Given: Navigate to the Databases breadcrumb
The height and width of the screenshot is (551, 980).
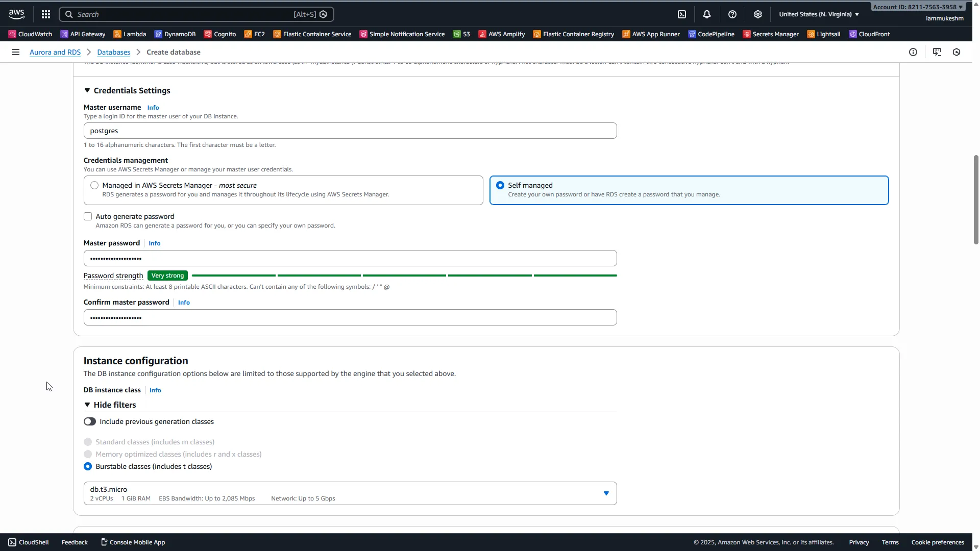Looking at the screenshot, I should click(113, 52).
